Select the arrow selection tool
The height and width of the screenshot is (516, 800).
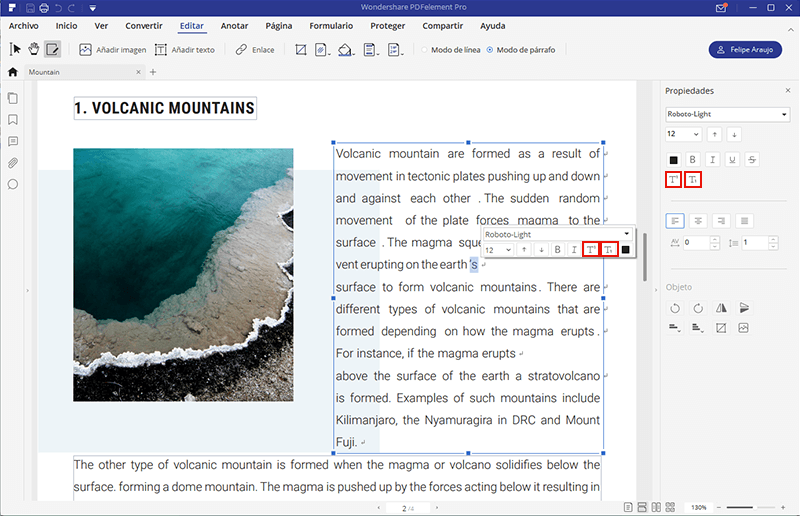tap(15, 50)
